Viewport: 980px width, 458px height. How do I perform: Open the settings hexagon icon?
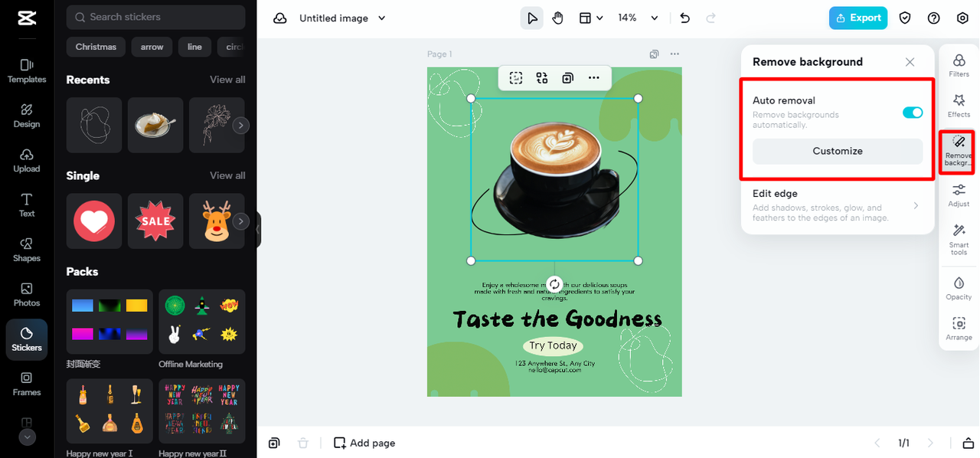point(962,18)
